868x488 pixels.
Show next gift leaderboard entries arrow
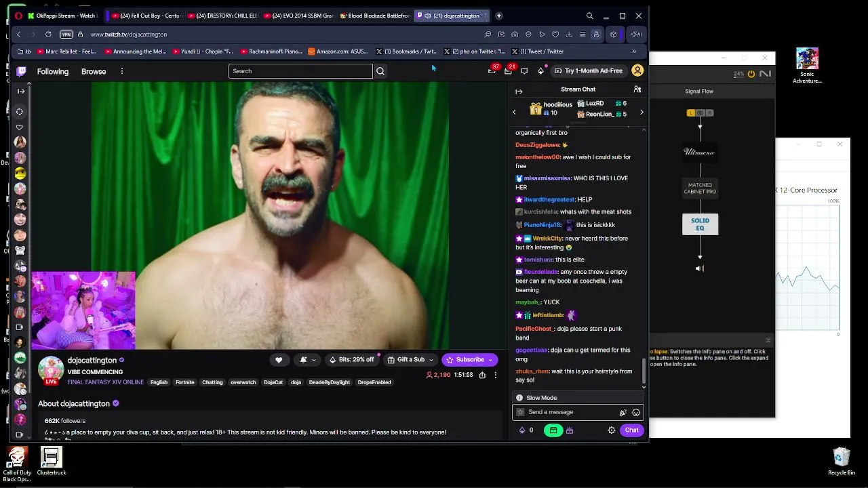point(642,113)
